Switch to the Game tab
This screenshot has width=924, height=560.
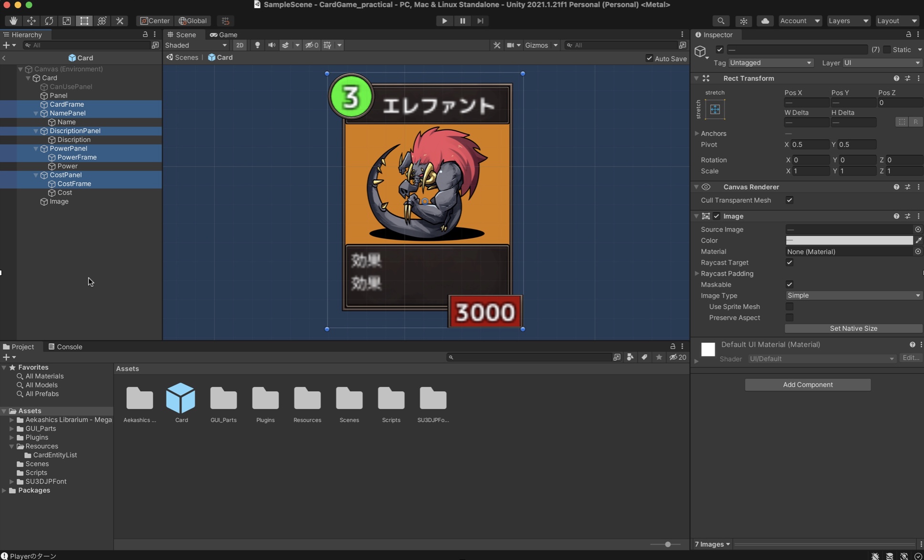[223, 34]
